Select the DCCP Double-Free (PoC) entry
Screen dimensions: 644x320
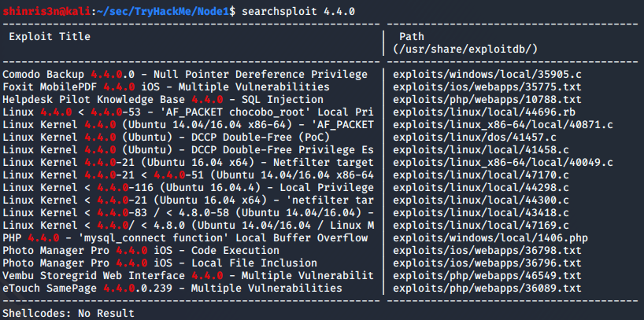pyautogui.click(x=166, y=137)
